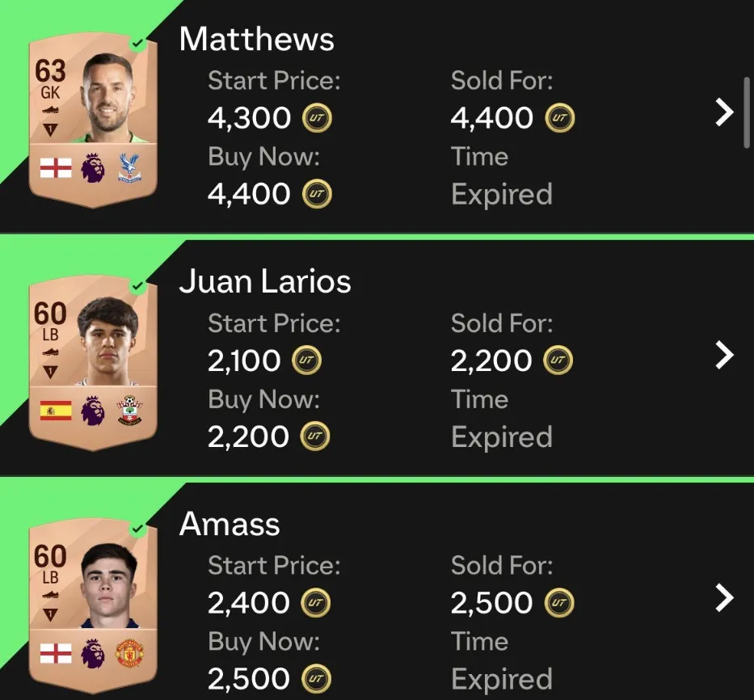Click the Premier League logo on Amass card
This screenshot has height=700, width=754.
pyautogui.click(x=92, y=652)
